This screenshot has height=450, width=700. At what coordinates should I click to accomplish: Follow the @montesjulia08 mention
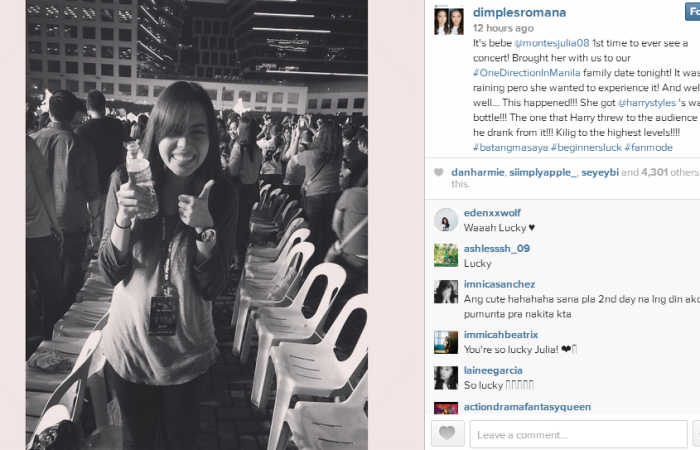click(552, 43)
